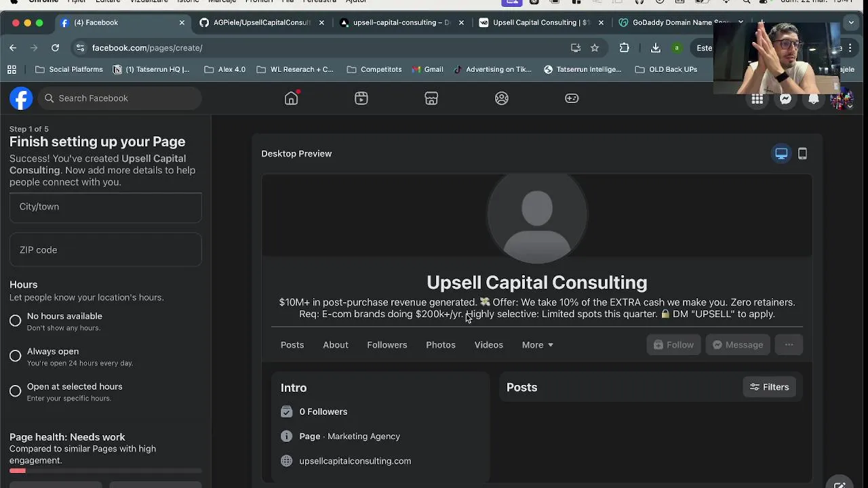
Task: Click the Search Facebook field
Action: click(x=119, y=98)
